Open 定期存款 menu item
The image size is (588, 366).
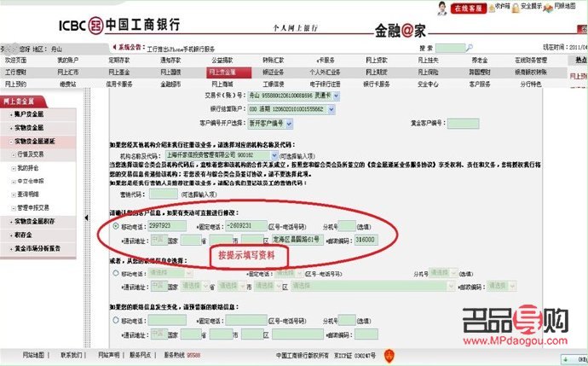coord(119,60)
